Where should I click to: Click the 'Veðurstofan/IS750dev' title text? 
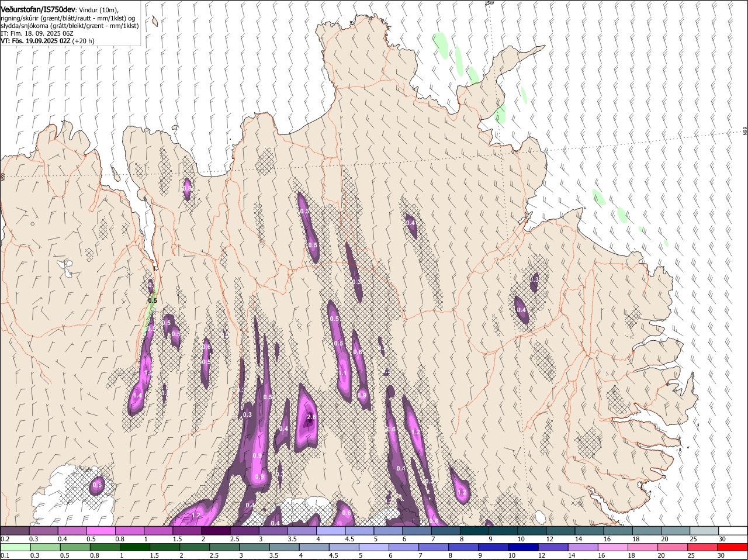click(38, 10)
